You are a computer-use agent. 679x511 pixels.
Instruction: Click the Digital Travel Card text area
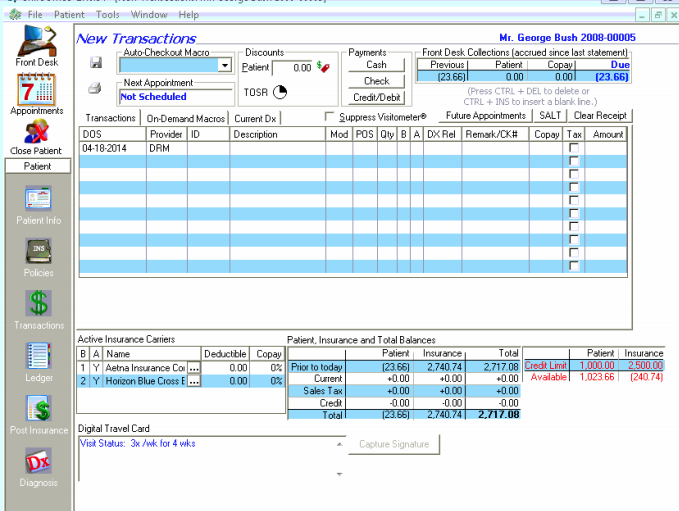pos(206,459)
